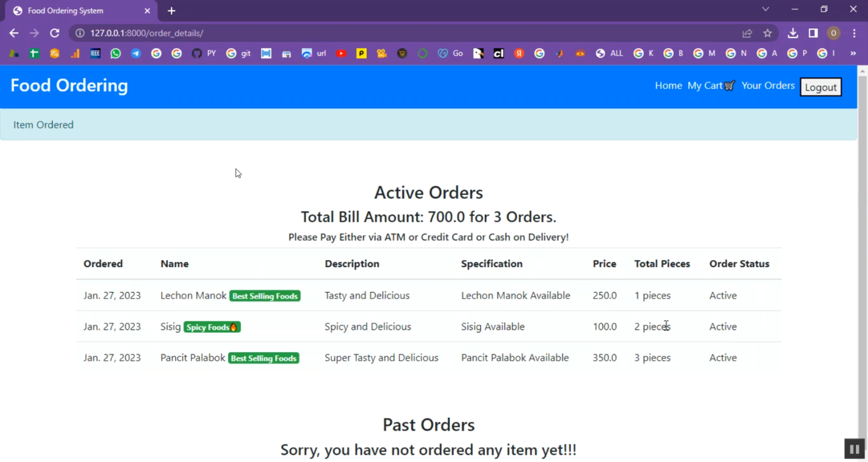Open the GitHub PY bookmark
The width and height of the screenshot is (868, 462).
pos(204,53)
